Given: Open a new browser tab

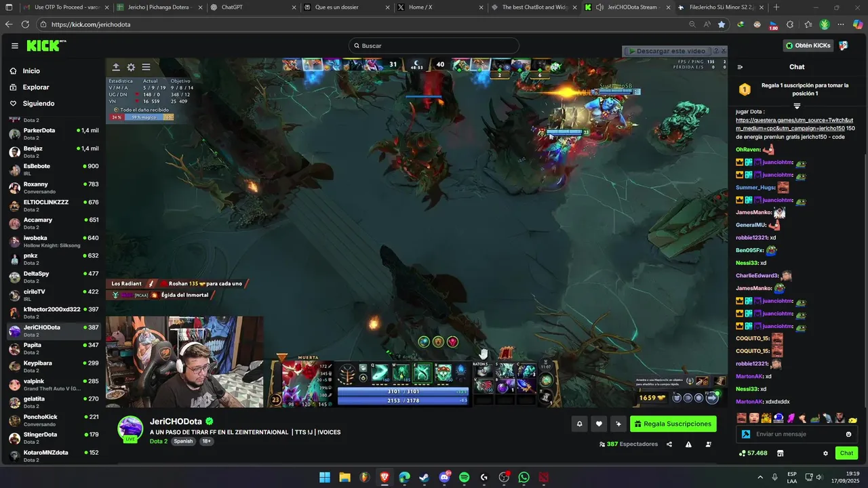Looking at the screenshot, I should click(776, 7).
